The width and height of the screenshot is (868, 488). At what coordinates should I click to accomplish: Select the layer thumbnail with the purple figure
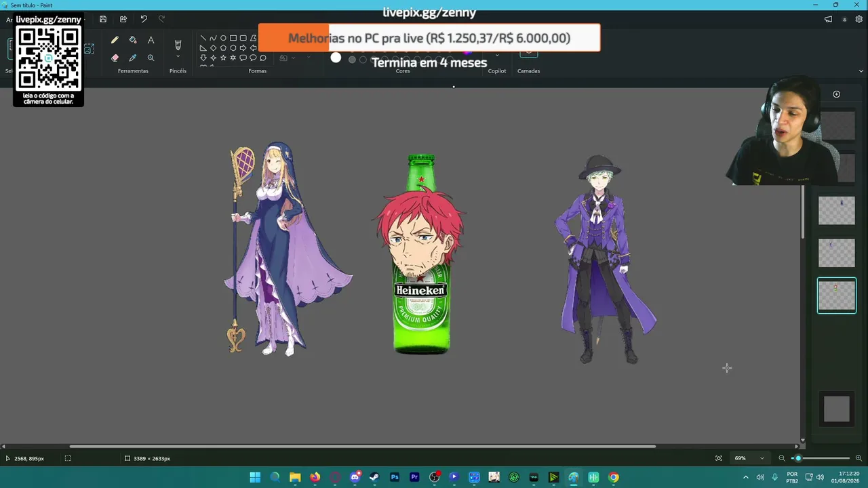pos(836,211)
